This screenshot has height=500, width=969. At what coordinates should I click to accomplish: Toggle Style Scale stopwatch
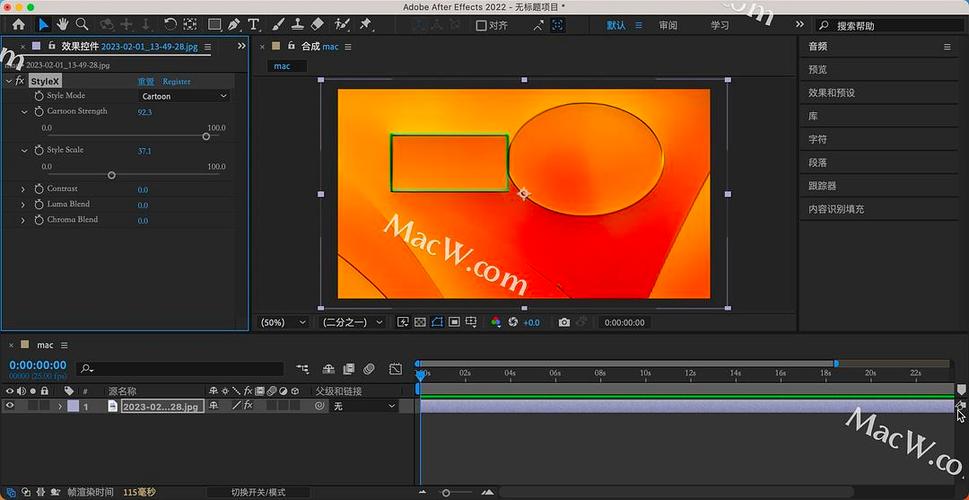pyautogui.click(x=39, y=150)
